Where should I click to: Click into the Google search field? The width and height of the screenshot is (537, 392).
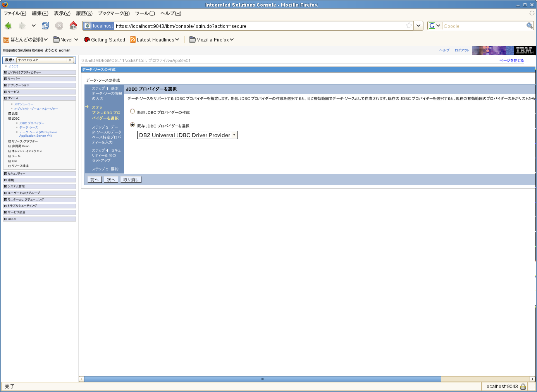(484, 26)
